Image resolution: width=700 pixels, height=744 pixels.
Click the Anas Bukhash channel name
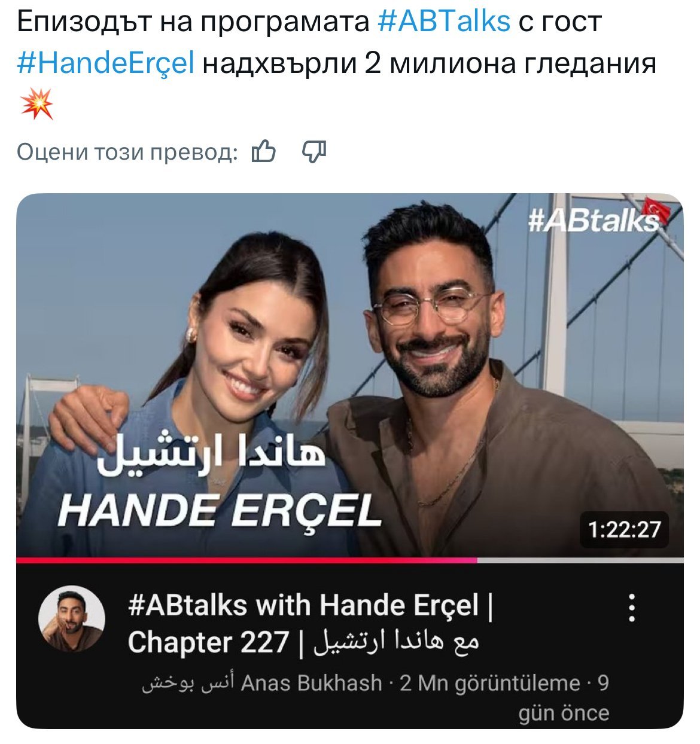pyautogui.click(x=311, y=682)
